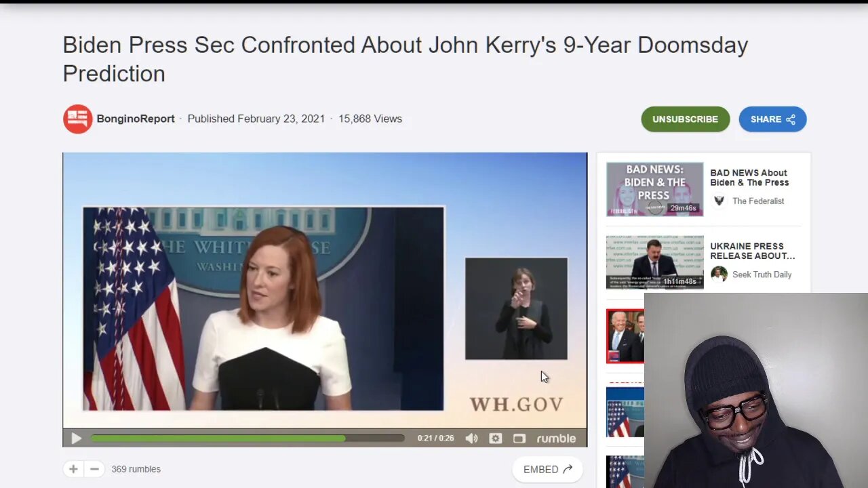Click the '369 rumbles' count
The image size is (868, 488).
click(136, 469)
